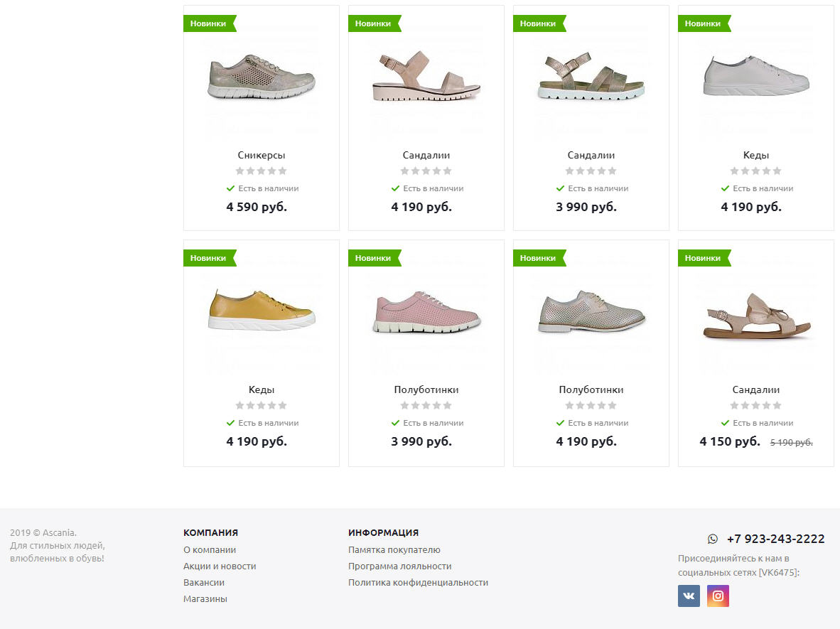Open Программа лояльности link
The image size is (840, 629).
[399, 566]
